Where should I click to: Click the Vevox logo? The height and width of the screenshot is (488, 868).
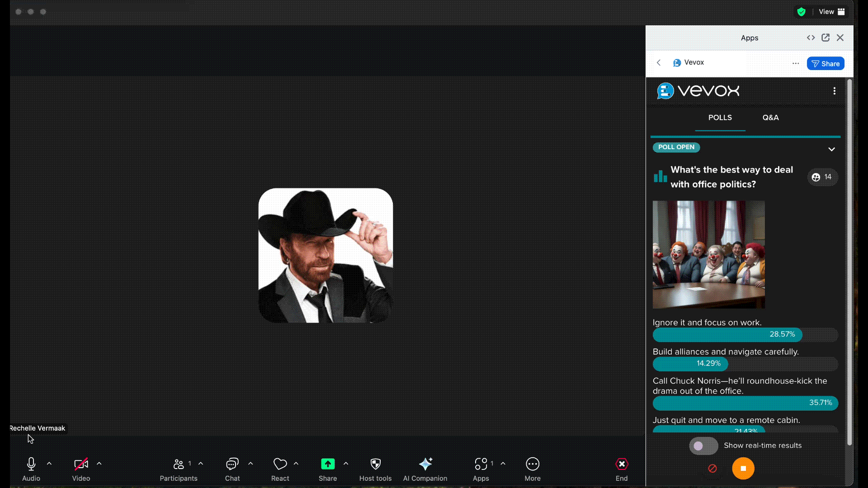click(698, 91)
